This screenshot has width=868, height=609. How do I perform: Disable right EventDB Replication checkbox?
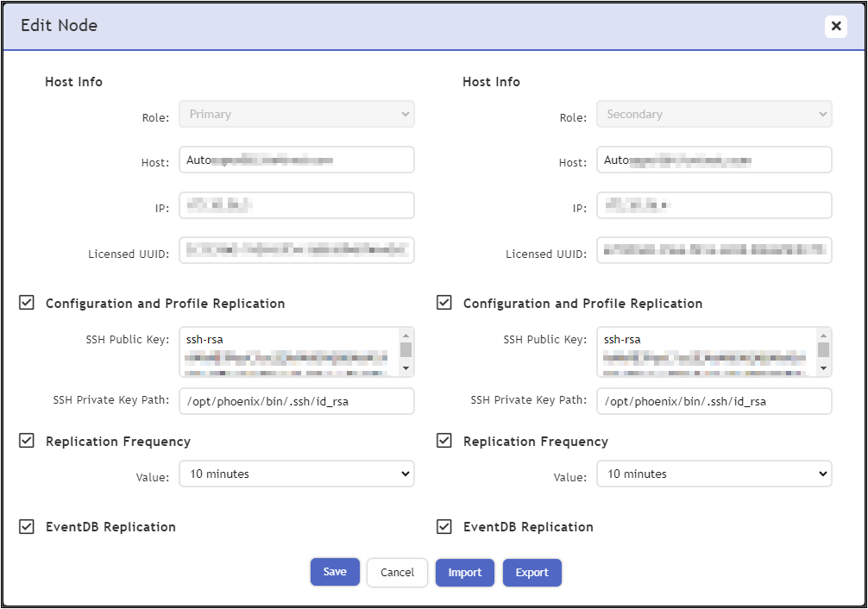click(x=444, y=526)
